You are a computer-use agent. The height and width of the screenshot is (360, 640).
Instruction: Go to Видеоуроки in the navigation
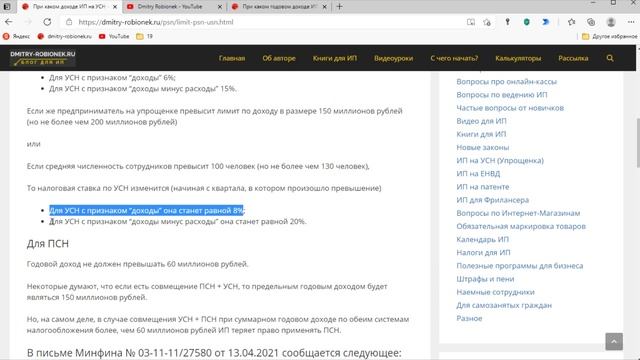pyautogui.click(x=393, y=58)
